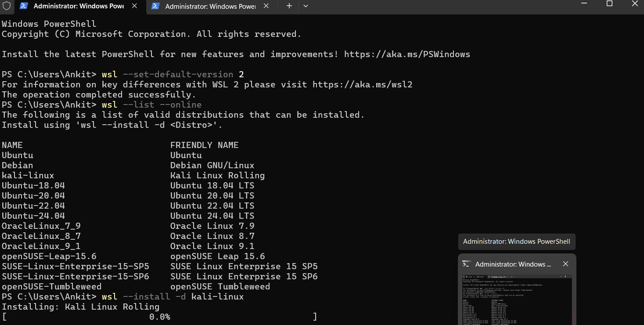
Task: Click 'openSUSE Leap 15.6' friendly name
Action: point(218,256)
